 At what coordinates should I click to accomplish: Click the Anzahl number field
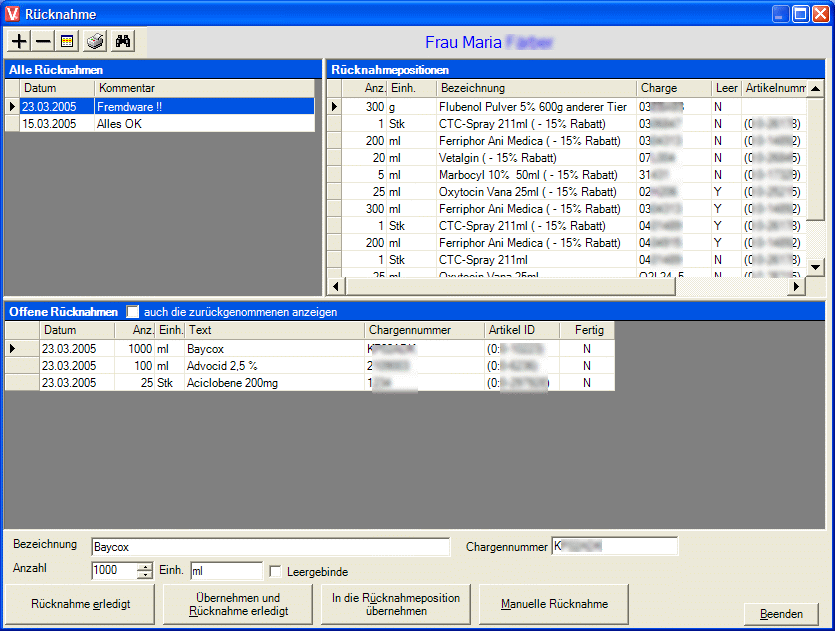click(x=114, y=570)
